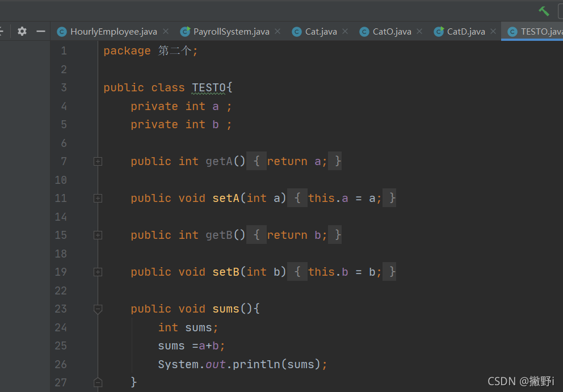Click the package name 第二个 on line 1
This screenshot has height=392, width=563.
pos(175,51)
